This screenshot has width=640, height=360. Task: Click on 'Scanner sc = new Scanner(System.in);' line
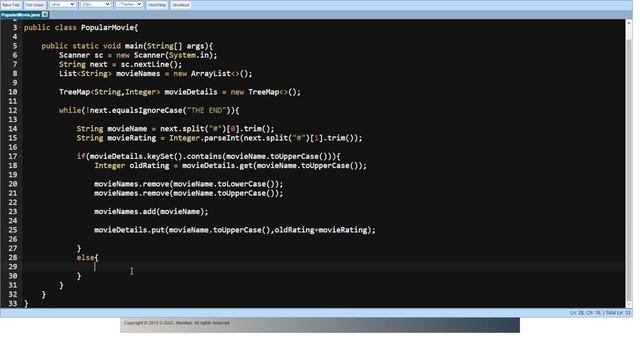coord(138,55)
